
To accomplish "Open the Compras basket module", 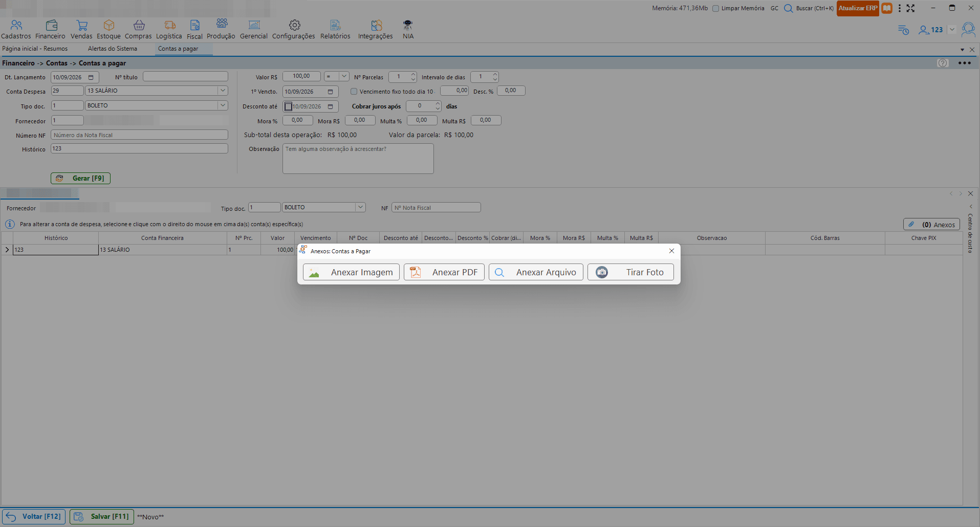I will [x=138, y=29].
